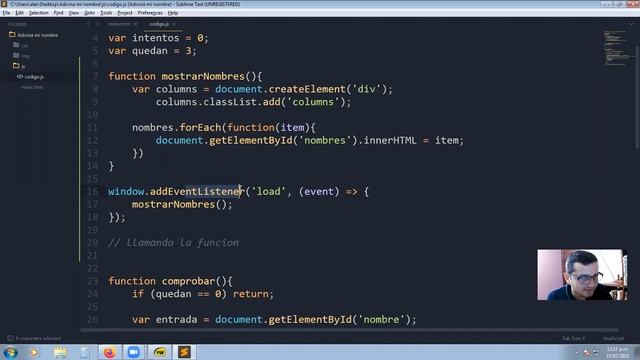This screenshot has height=360, width=640.
Task: Click the 'characters selected' status text
Action: [38, 338]
